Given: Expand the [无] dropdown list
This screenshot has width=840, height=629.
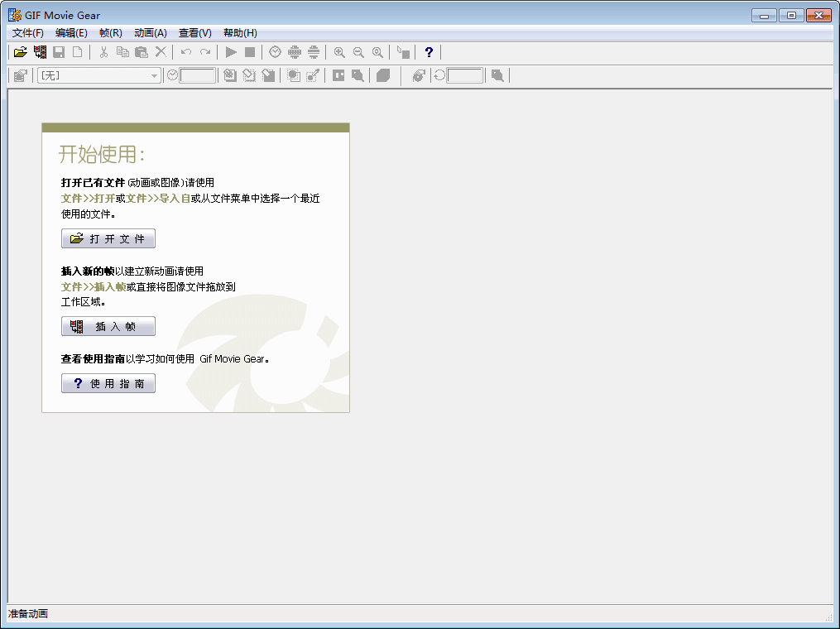Looking at the screenshot, I should click(154, 76).
